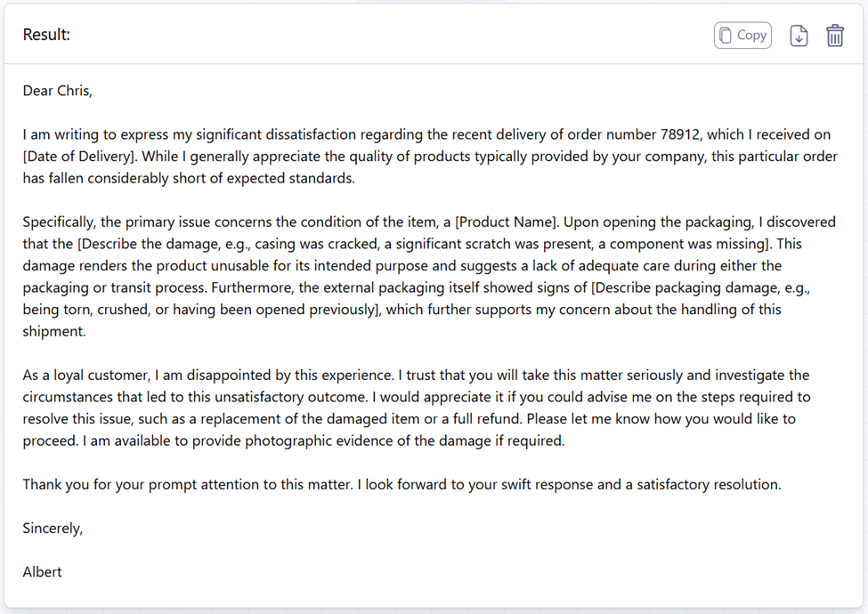Viewport: 868px width, 614px height.
Task: Click the clipboard icon inside Copy button
Action: 726,36
